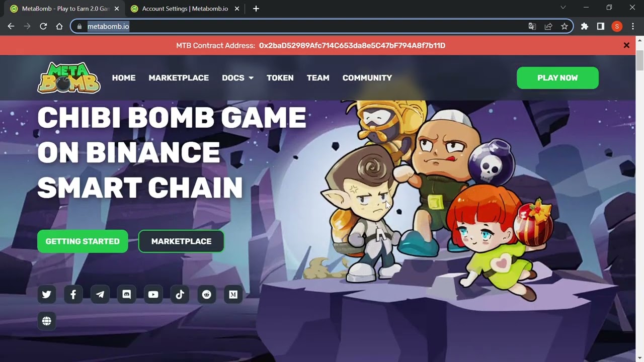Close the Account Settings tab
Image resolution: width=644 pixels, height=362 pixels.
237,9
